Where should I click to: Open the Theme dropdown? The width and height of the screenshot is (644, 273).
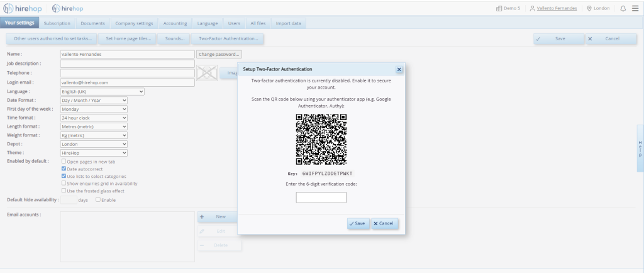[94, 153]
